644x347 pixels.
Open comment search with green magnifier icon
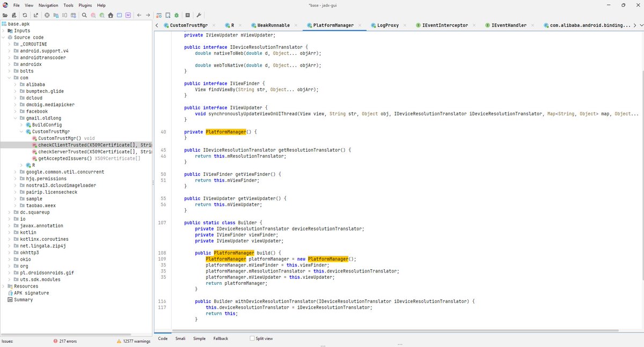tap(102, 15)
